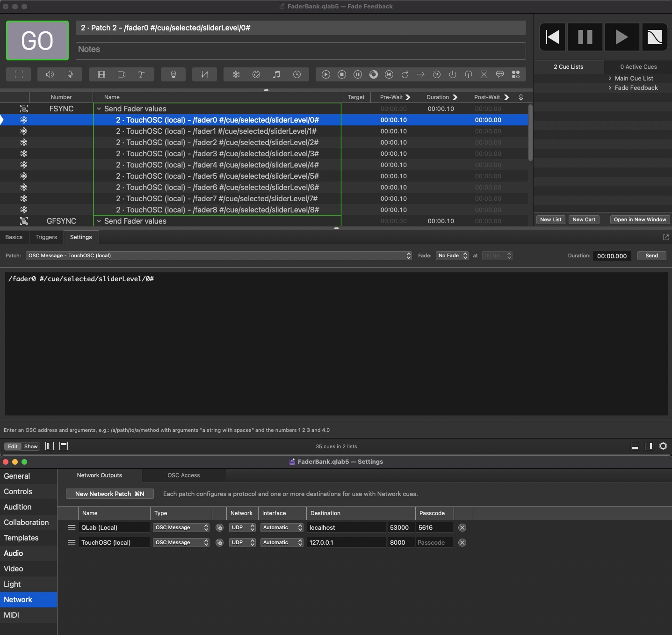Viewport: 672px width, 635px height.
Task: Open the Patch dropdown for OSC Message
Action: click(x=407, y=255)
